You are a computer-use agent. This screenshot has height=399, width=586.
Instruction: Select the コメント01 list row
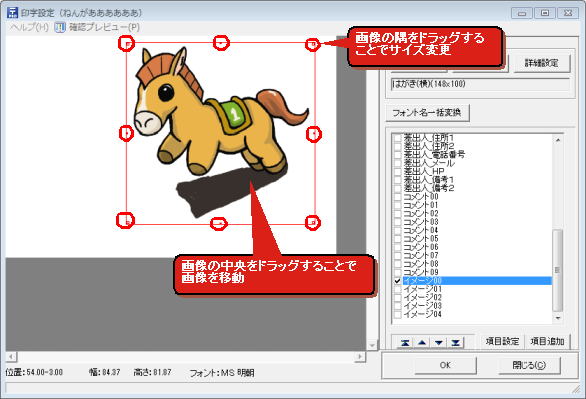pos(476,205)
